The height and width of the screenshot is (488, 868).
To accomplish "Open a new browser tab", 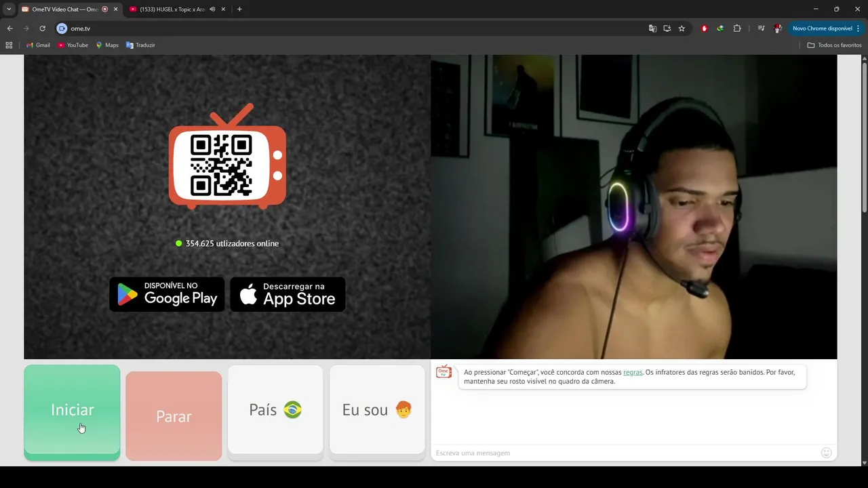I will coord(239,9).
